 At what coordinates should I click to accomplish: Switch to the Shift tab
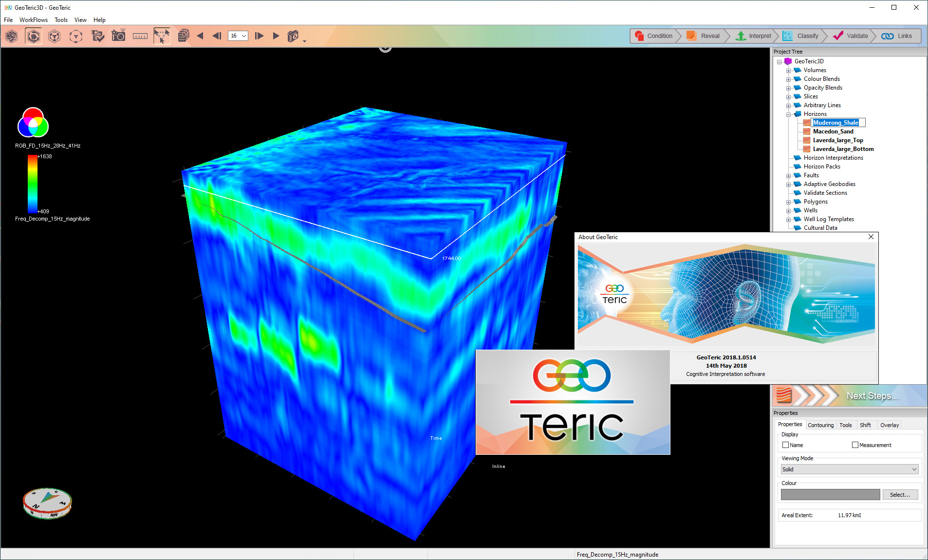[865, 425]
